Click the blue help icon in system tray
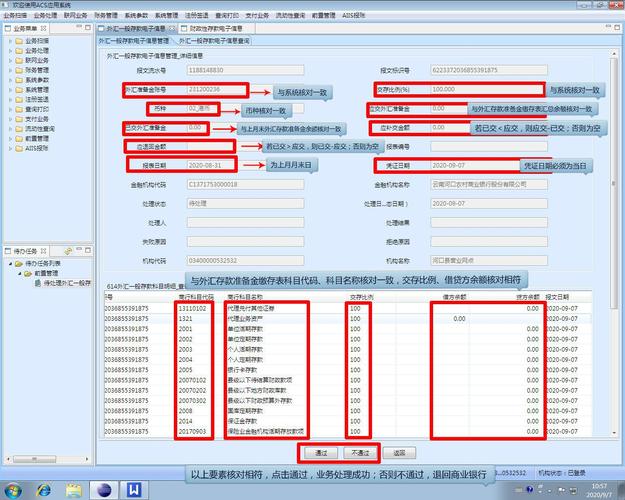Viewport: 625px width, 500px height. [x=530, y=489]
